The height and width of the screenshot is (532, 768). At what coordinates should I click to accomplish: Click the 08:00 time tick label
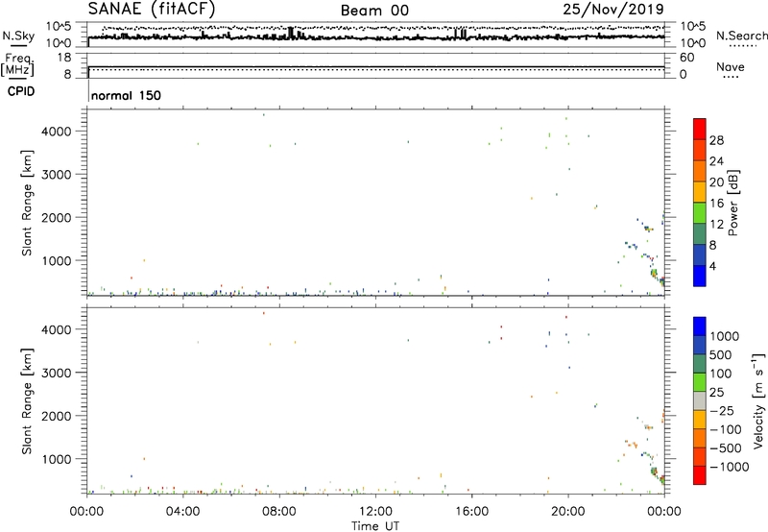279,512
